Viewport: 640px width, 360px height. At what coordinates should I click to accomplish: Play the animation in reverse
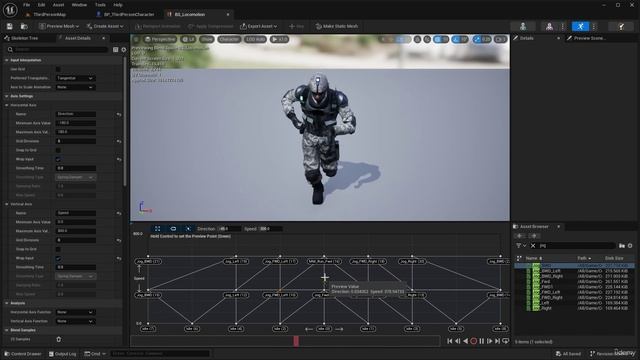466,341
